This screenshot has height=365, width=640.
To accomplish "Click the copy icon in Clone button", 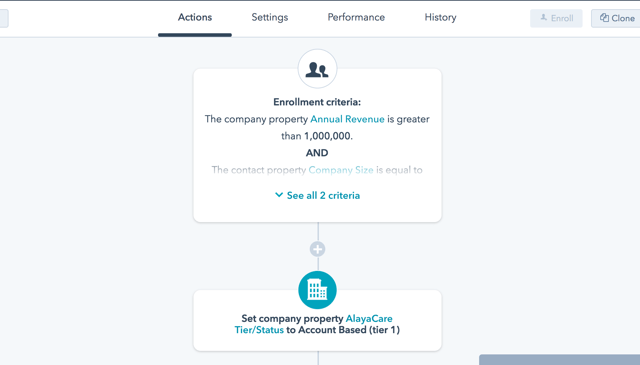I will [604, 18].
